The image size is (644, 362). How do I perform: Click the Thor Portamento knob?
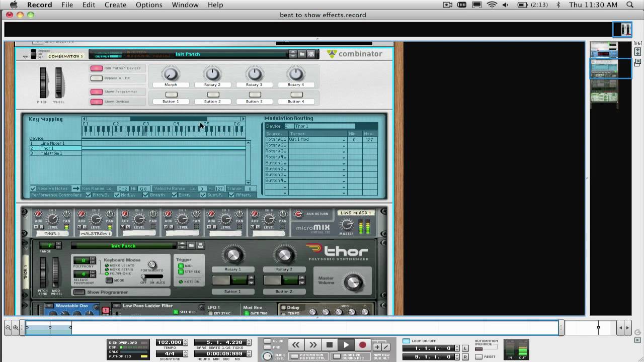(151, 264)
